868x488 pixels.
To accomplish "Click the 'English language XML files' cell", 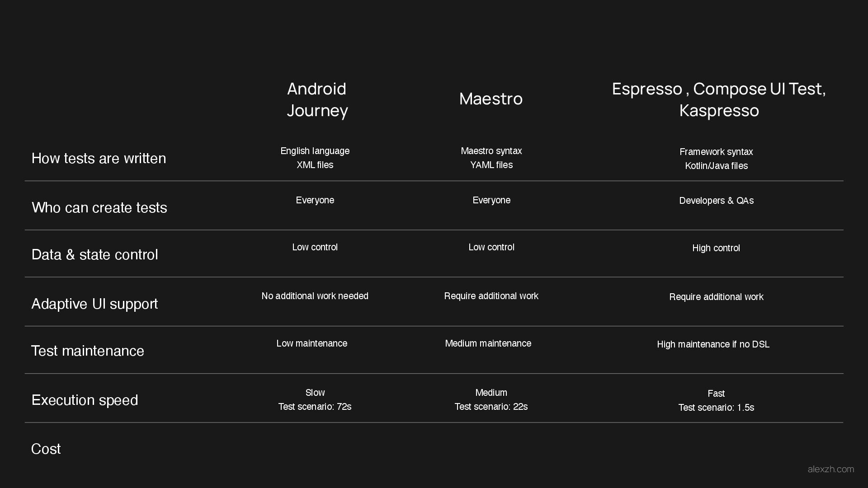I will click(x=315, y=158).
